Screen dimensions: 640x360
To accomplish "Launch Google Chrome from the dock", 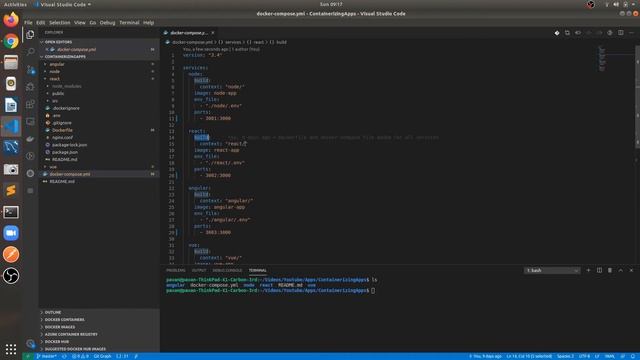I will pyautogui.click(x=11, y=41).
